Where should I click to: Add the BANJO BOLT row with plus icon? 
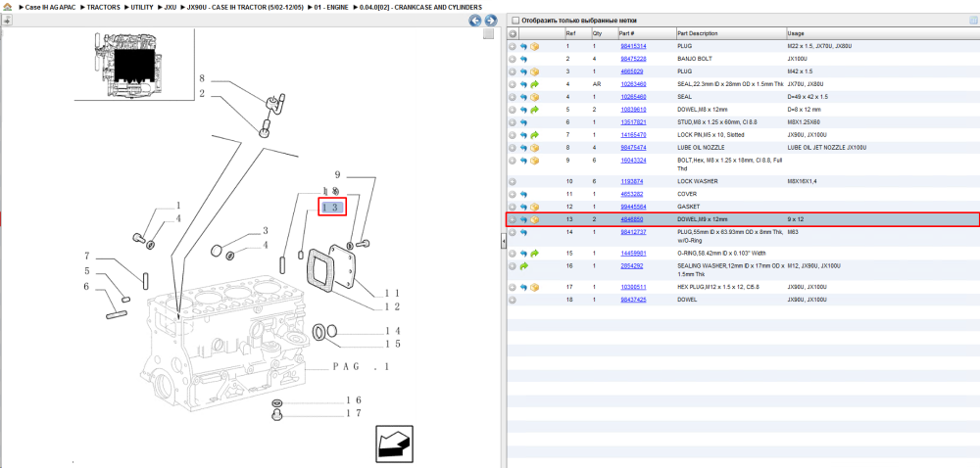click(513, 59)
